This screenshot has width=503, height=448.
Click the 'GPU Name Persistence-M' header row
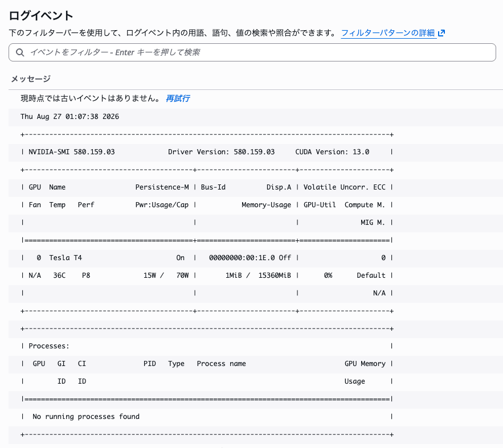pyautogui.click(x=256, y=187)
